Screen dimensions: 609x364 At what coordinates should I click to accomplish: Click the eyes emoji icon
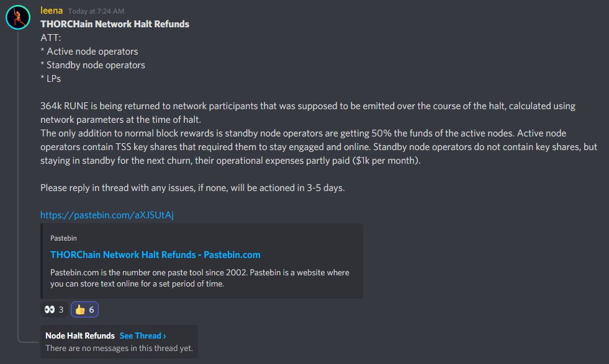pyautogui.click(x=49, y=309)
